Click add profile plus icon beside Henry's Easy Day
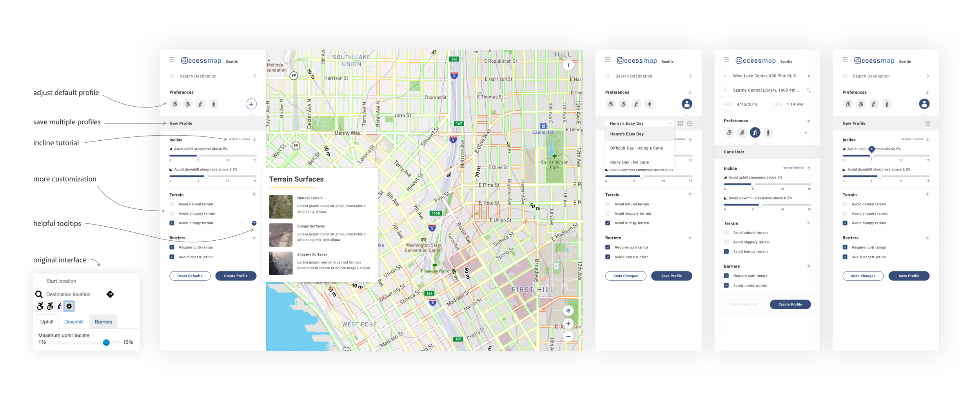The height and width of the screenshot is (401, 980). (x=690, y=123)
